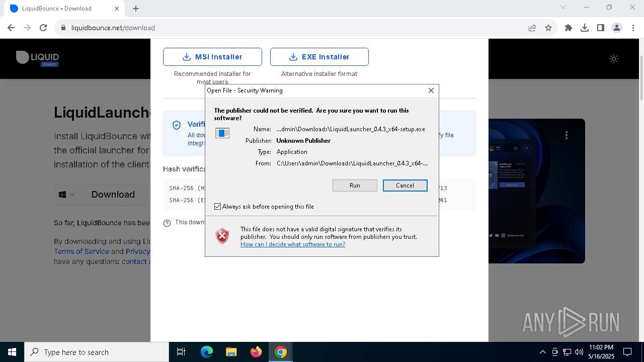Download the EXE Installer
The image size is (644, 362).
tap(319, 57)
